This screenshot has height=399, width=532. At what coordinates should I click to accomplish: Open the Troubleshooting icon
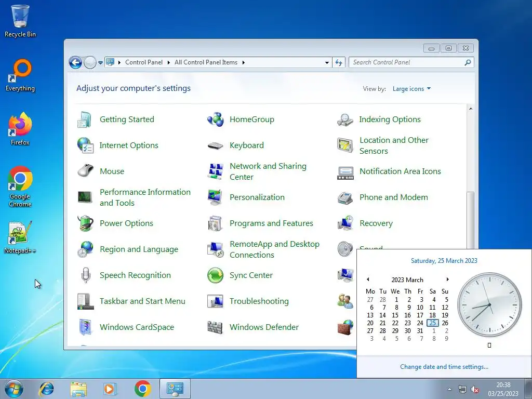coord(216,301)
